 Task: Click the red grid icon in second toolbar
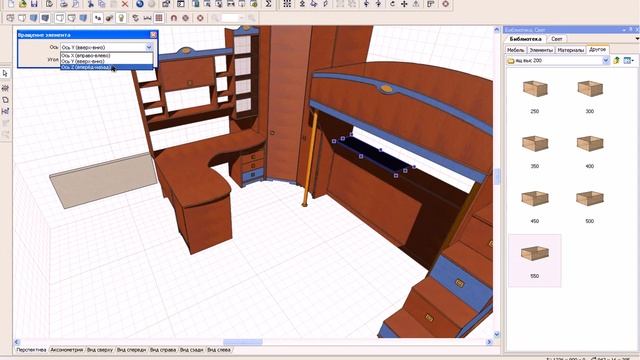pyautogui.click(x=159, y=18)
